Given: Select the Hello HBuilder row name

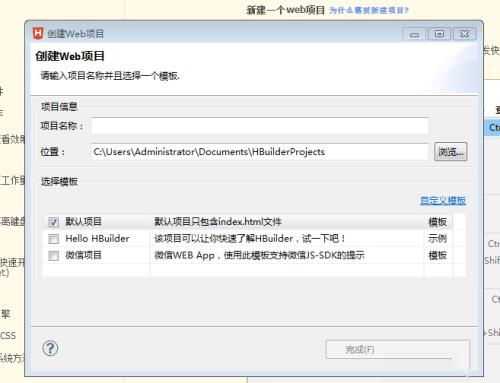Looking at the screenshot, I should (x=97, y=239).
